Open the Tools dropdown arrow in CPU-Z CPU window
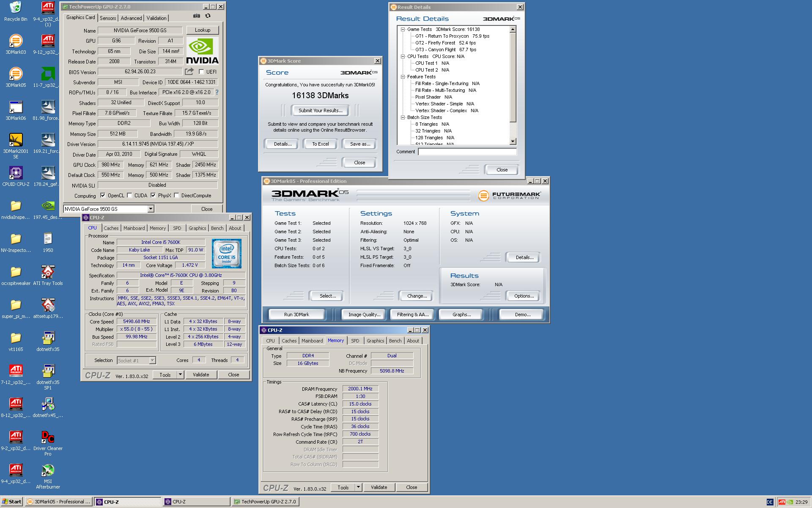 (181, 375)
